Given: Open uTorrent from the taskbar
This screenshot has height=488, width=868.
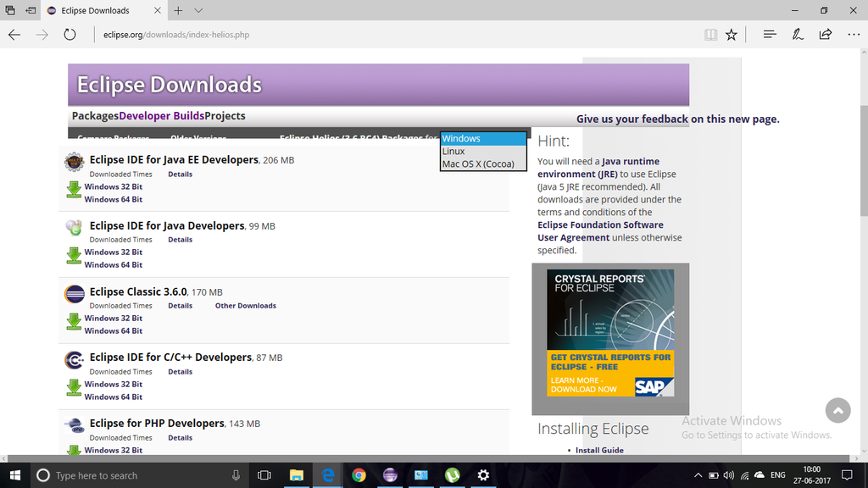Looking at the screenshot, I should [453, 475].
